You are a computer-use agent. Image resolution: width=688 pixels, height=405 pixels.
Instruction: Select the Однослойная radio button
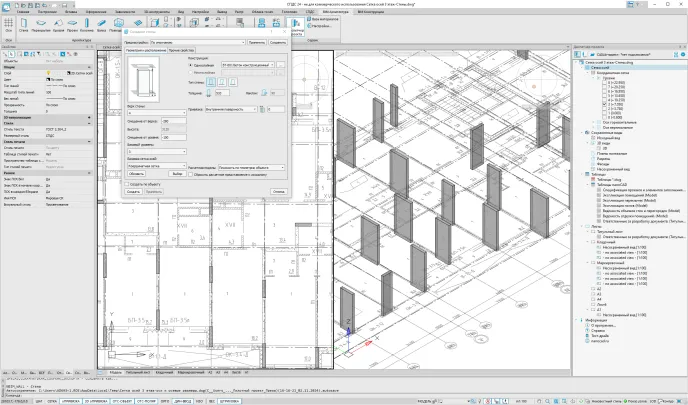(x=190, y=66)
